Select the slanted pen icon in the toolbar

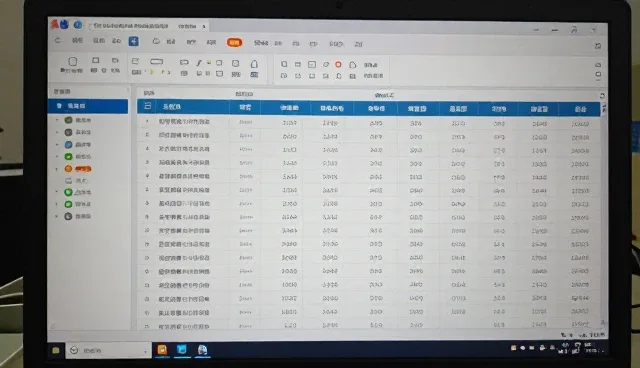tap(199, 62)
